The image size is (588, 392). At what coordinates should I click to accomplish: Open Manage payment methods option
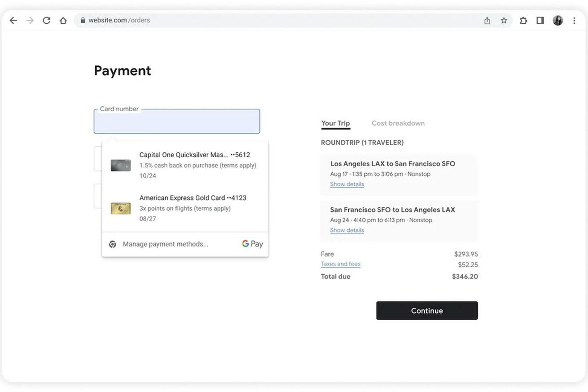click(x=165, y=244)
